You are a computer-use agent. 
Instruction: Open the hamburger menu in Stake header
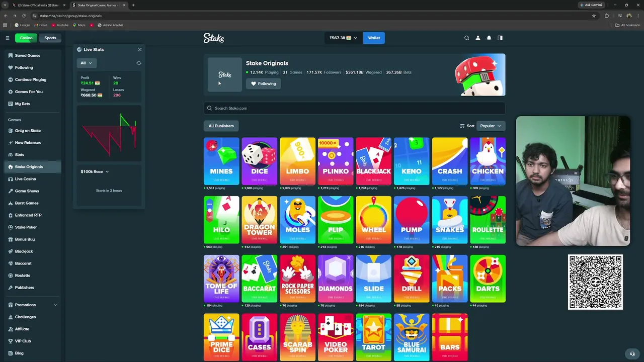point(8,38)
